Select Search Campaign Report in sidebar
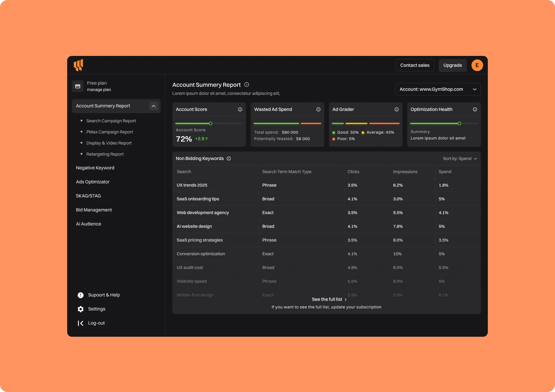This screenshot has width=555, height=392. click(111, 121)
